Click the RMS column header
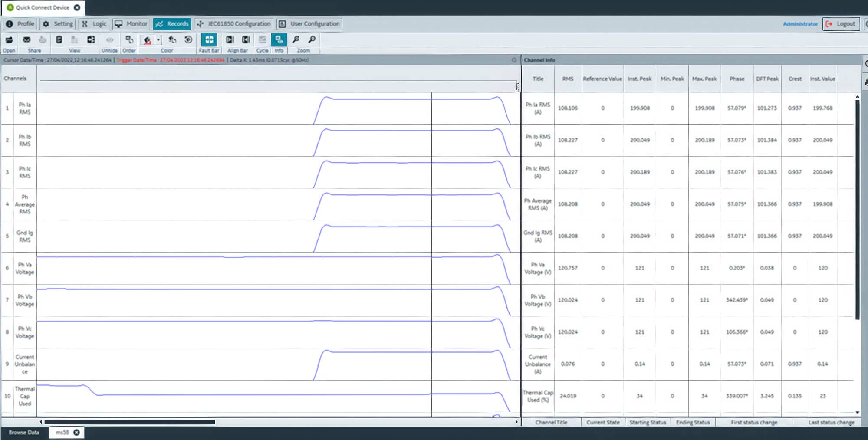The width and height of the screenshot is (868, 440). 568,79
